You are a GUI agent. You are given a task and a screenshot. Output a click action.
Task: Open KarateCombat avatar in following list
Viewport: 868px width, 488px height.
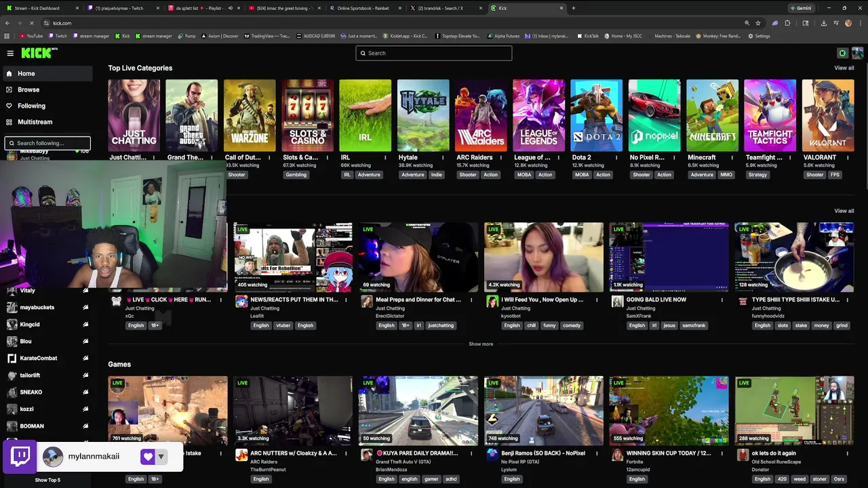click(x=12, y=358)
